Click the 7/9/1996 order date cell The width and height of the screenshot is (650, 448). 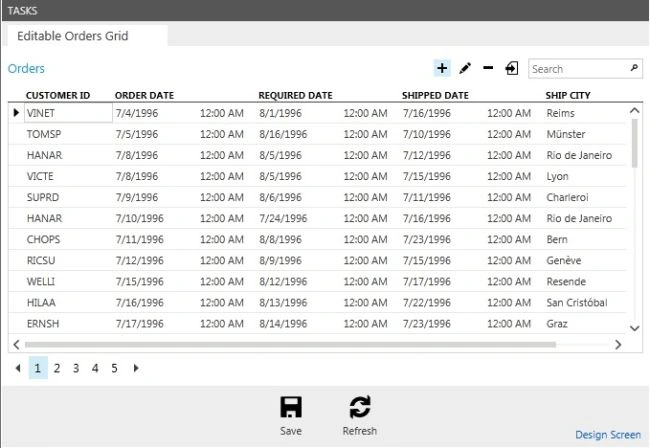pos(137,197)
